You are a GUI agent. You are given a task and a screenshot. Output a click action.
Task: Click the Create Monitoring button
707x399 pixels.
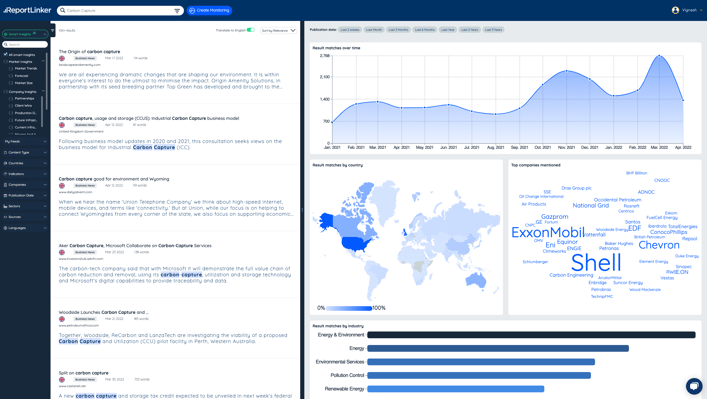point(209,10)
